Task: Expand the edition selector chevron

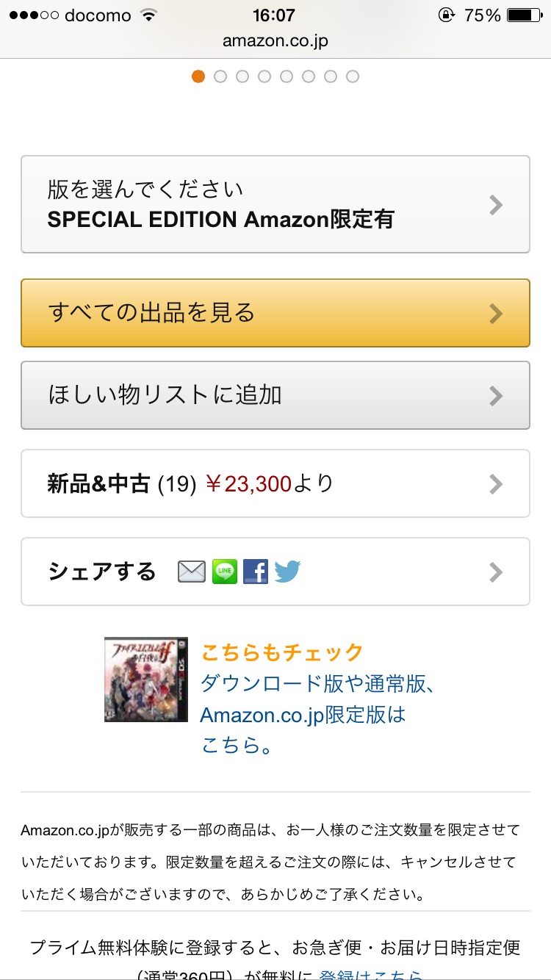Action: click(x=496, y=205)
